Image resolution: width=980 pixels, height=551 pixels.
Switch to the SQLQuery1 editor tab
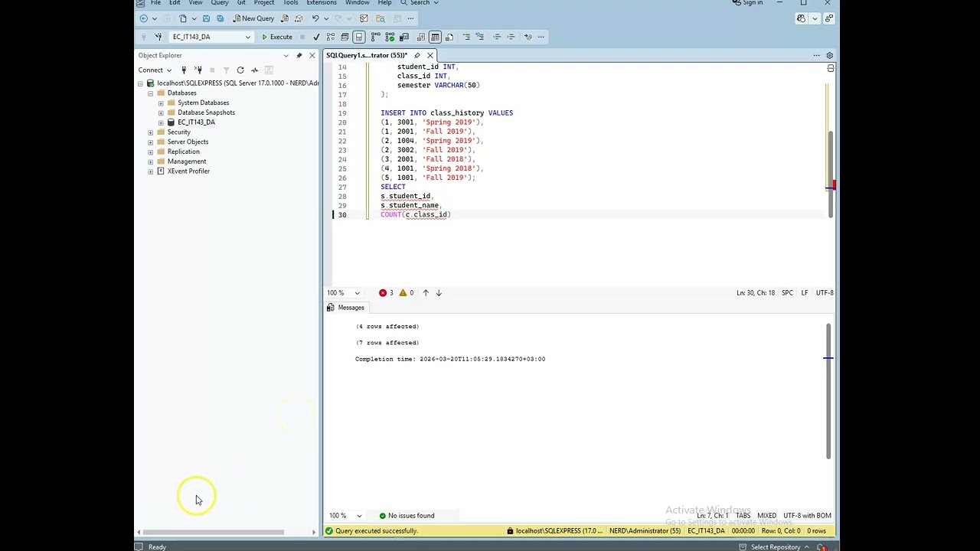(367, 55)
